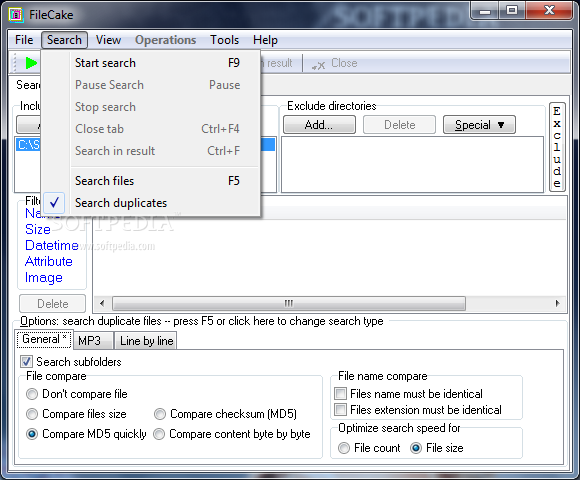
Task: Choose Pause Search menu entry
Action: point(151,85)
